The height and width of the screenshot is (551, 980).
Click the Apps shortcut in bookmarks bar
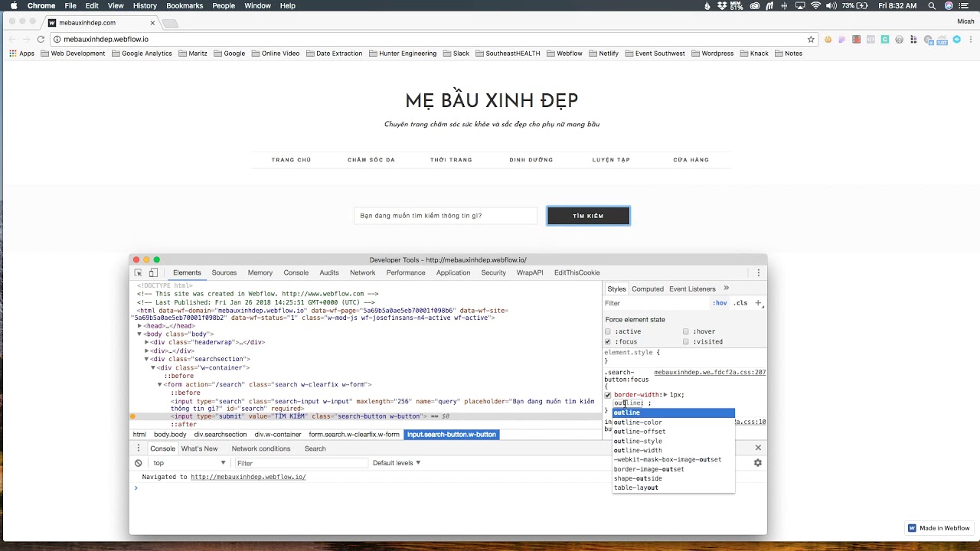tap(21, 54)
